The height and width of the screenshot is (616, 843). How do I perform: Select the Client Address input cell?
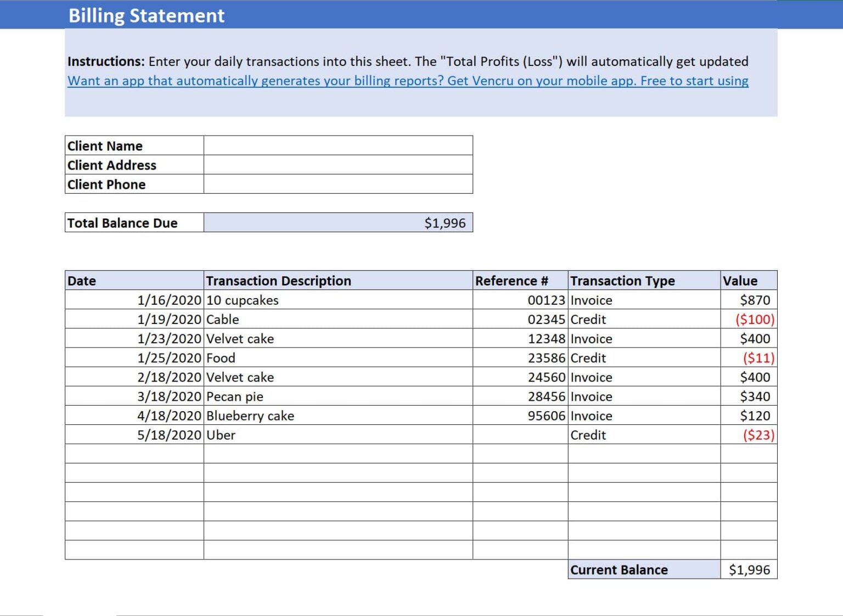pyautogui.click(x=338, y=165)
